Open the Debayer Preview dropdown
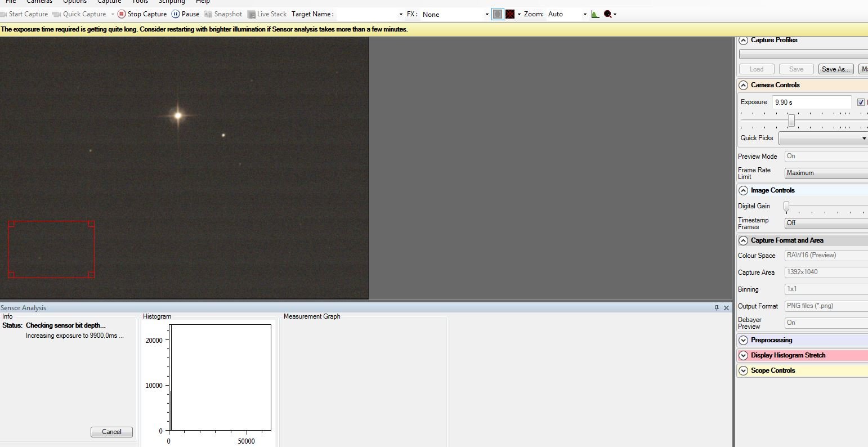Image resolution: width=868 pixels, height=447 pixels. [826, 323]
